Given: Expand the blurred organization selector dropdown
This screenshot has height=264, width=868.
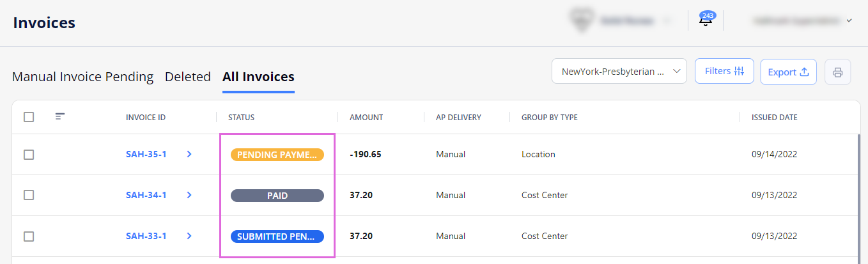Looking at the screenshot, I should tap(620, 20).
